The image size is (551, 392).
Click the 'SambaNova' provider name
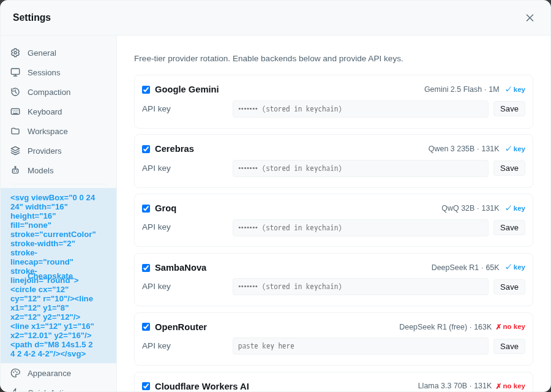(x=181, y=268)
